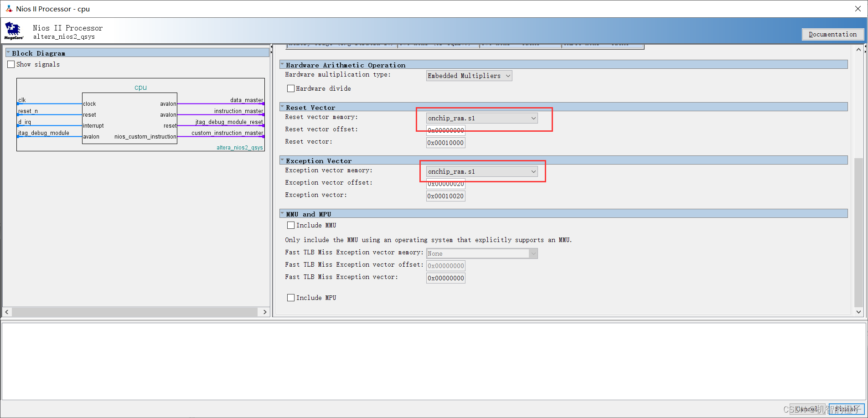The width and height of the screenshot is (868, 418).
Task: Click the custom_instruction_master port label
Action: (227, 133)
